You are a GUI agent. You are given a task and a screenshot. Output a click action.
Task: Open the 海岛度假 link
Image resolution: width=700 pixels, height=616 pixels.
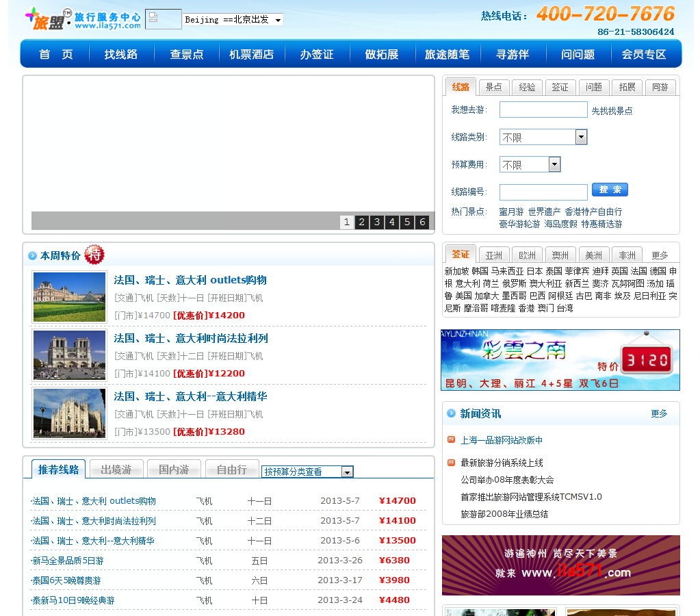[x=560, y=224]
